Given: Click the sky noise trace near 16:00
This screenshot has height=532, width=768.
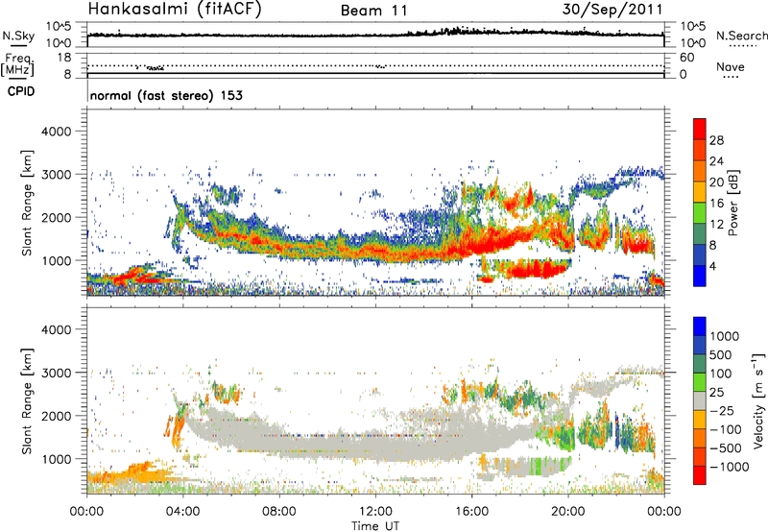Looking at the screenshot, I should (471, 32).
